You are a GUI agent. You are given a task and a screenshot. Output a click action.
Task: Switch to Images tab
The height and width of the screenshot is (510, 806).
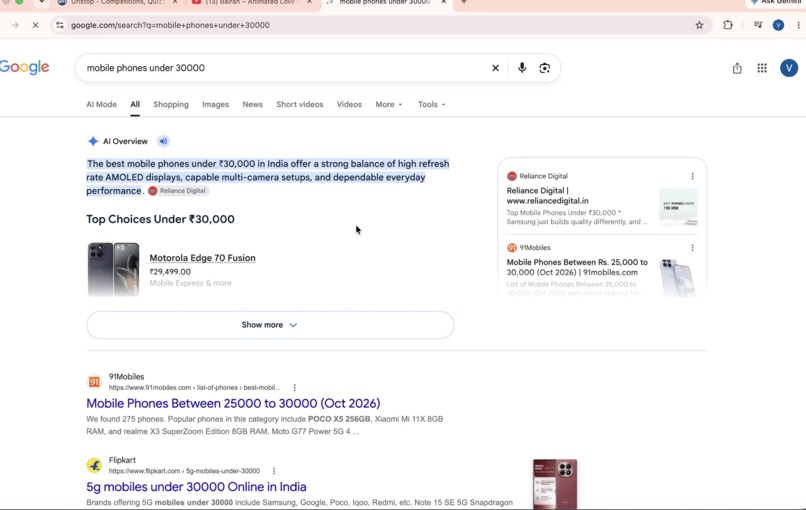[x=215, y=104]
